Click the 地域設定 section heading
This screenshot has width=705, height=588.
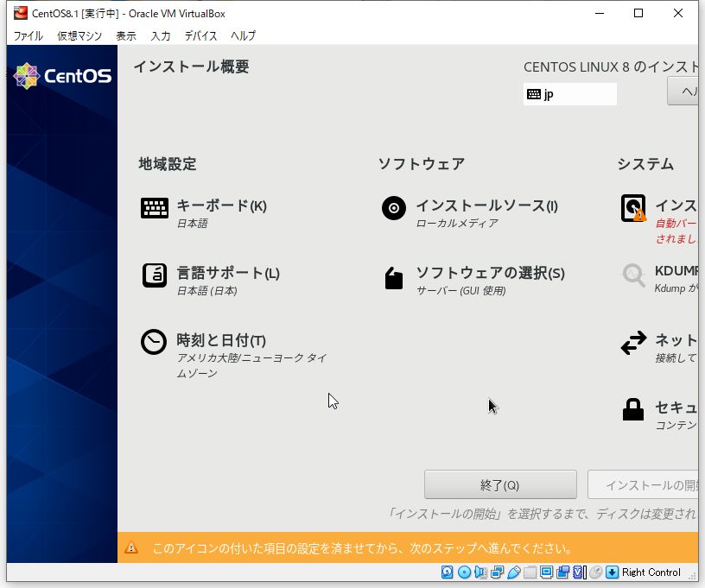click(168, 164)
